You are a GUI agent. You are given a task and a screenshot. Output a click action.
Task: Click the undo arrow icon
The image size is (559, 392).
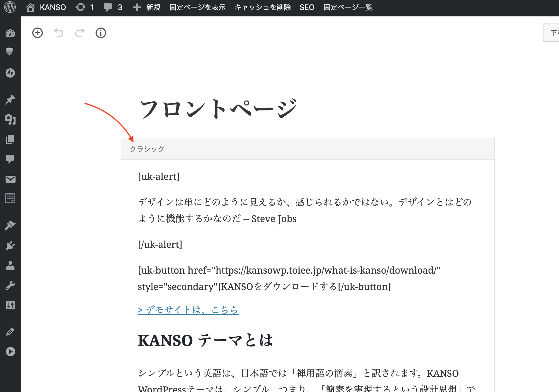[59, 33]
